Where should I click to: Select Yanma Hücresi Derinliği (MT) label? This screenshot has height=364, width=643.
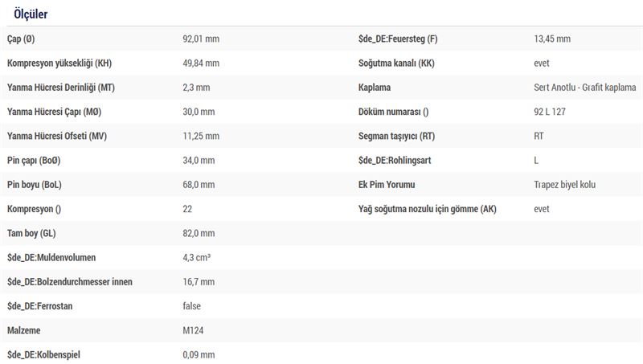[61, 88]
